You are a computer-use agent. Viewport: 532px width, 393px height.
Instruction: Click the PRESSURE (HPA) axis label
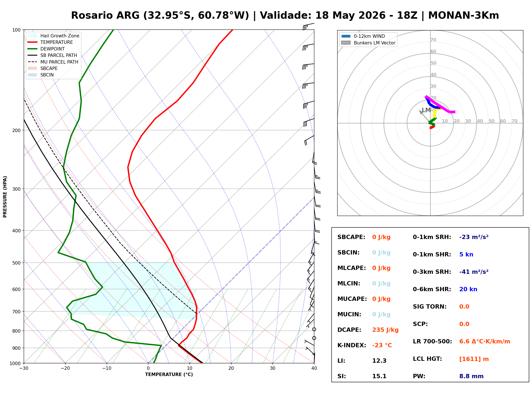coord(5,197)
